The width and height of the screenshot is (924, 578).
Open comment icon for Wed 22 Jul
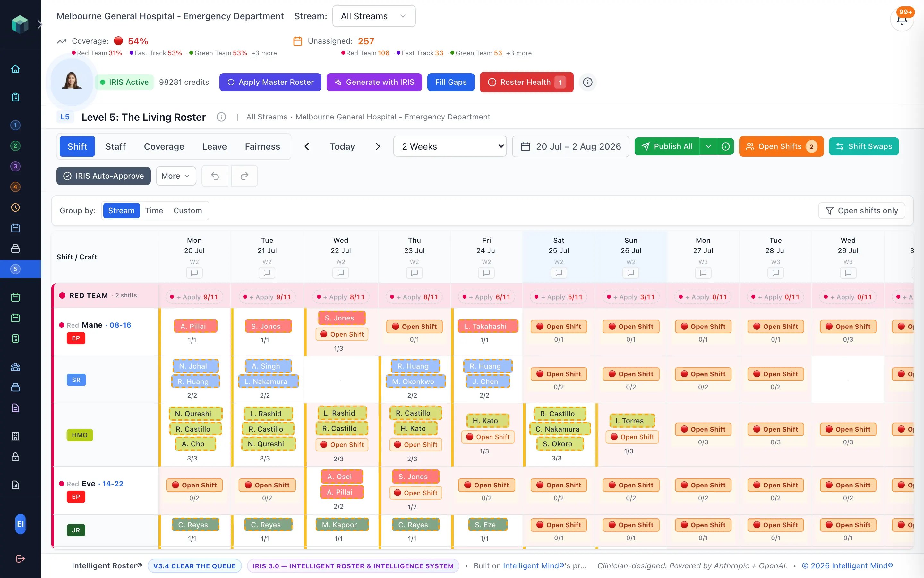pyautogui.click(x=341, y=273)
